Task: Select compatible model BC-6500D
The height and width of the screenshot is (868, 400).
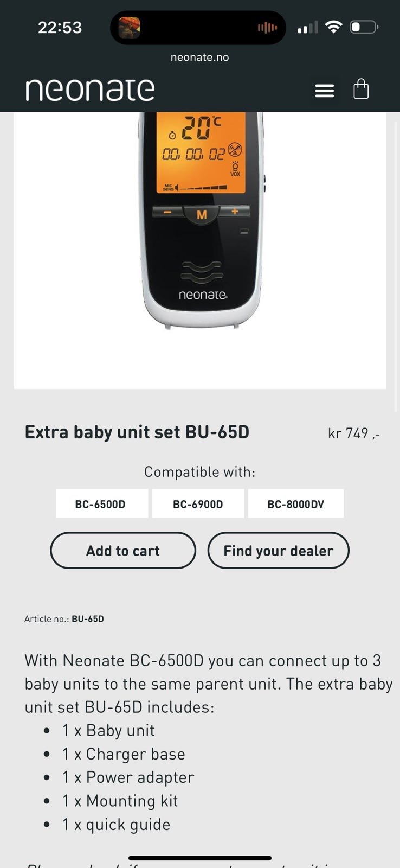Action: coord(101,504)
